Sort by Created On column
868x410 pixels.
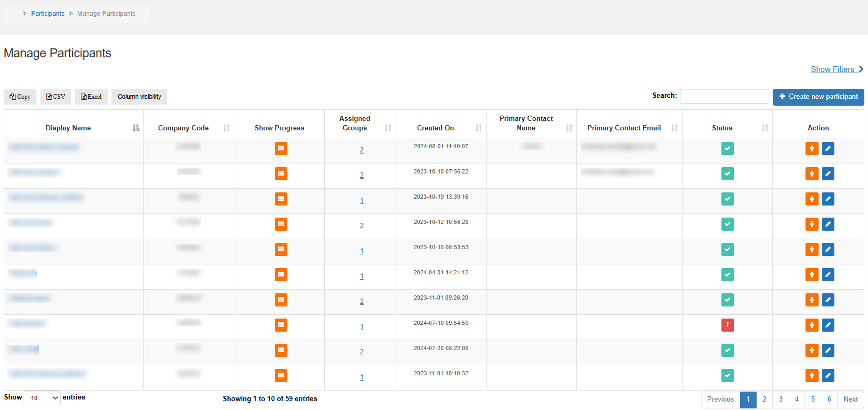point(441,124)
